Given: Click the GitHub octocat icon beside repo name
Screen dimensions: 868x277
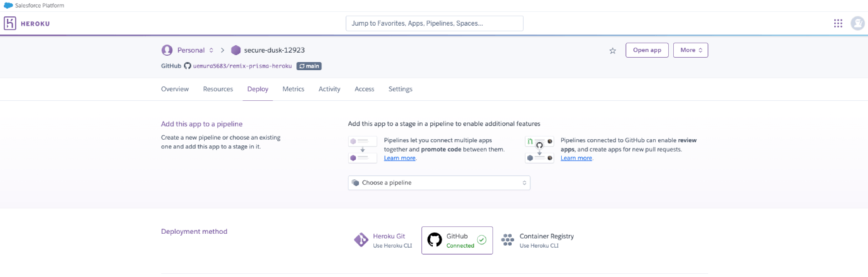Looking at the screenshot, I should pyautogui.click(x=187, y=65).
